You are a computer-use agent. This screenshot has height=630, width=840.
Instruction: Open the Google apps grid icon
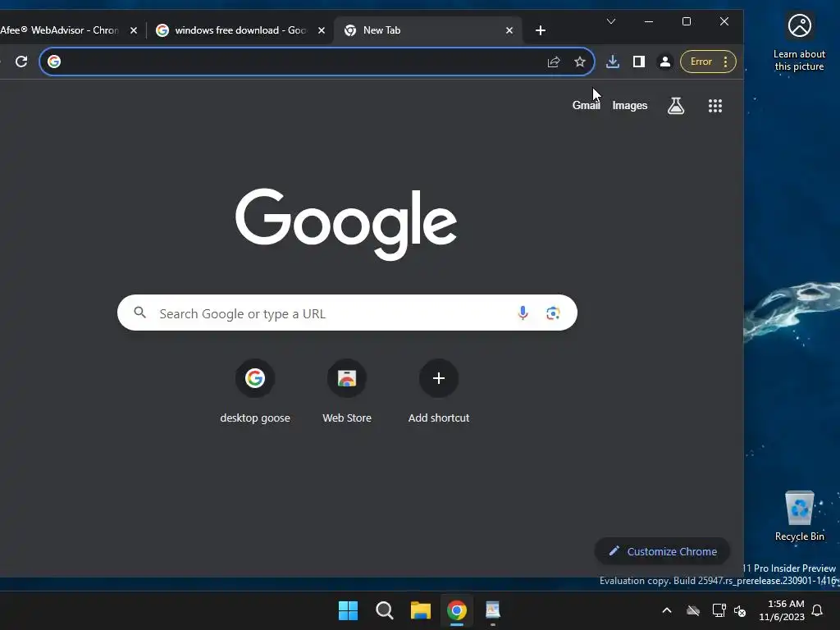click(715, 106)
